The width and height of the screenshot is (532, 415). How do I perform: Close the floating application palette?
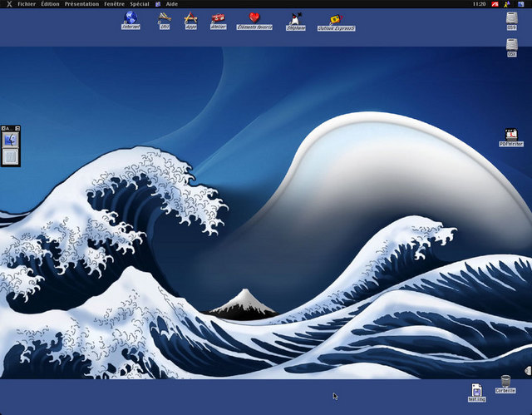(x=3, y=128)
